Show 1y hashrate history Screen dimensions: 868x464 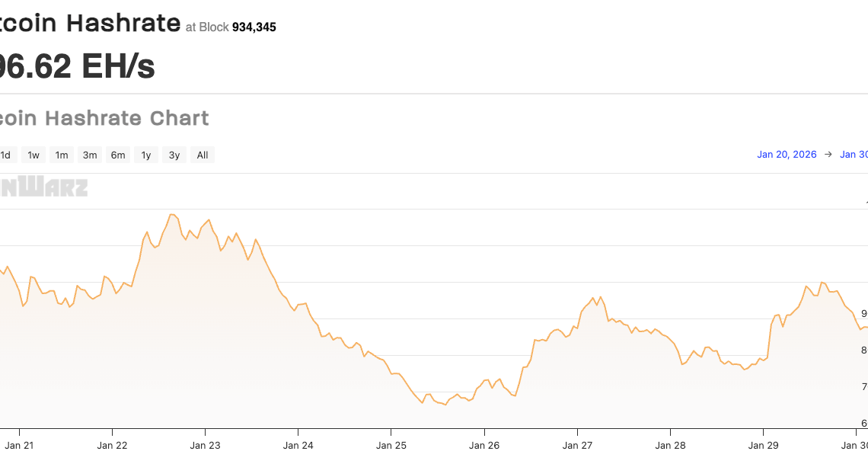pos(146,155)
